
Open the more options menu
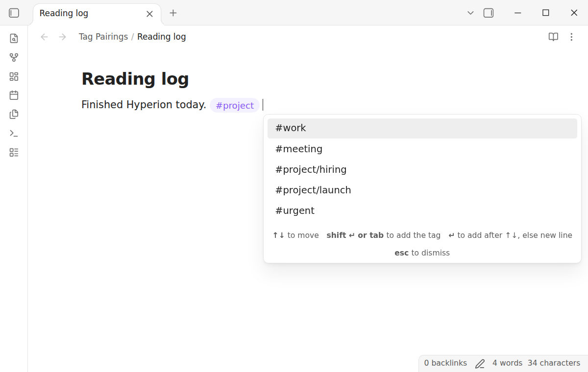tap(571, 37)
